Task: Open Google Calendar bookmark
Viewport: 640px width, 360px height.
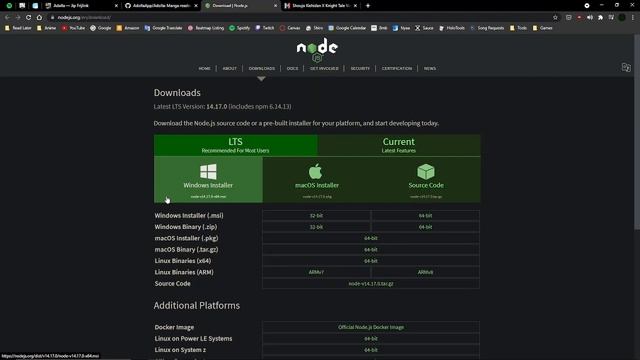Action: coord(347,28)
